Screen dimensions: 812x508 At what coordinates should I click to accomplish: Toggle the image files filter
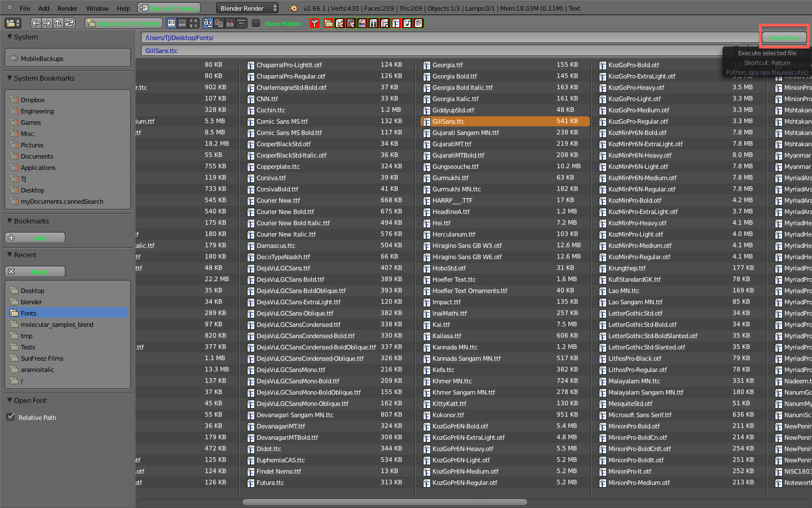point(362,23)
